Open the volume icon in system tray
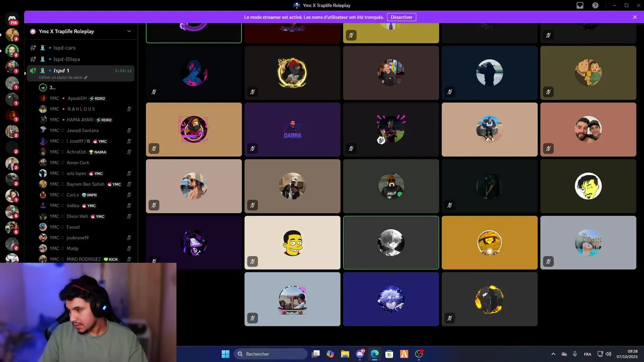The width and height of the screenshot is (644, 362). coord(609,354)
